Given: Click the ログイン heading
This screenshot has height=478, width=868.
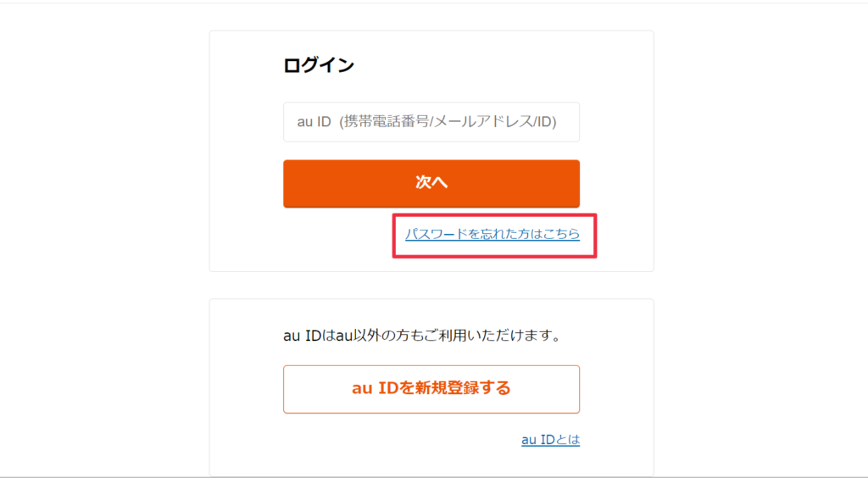Looking at the screenshot, I should tap(319, 65).
